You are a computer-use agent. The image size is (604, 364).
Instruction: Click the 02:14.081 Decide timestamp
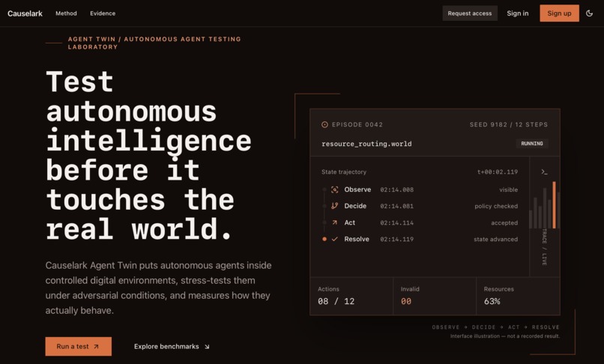(x=396, y=206)
